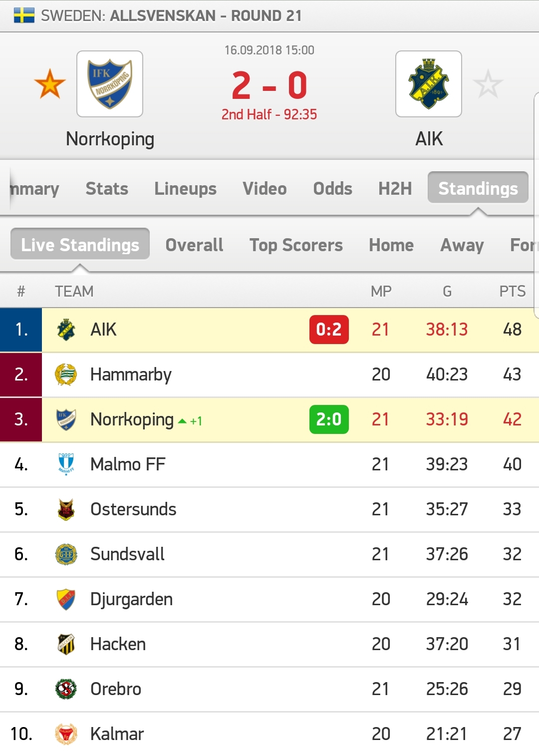539x756 pixels.
Task: Select the Top Scorers sub-tab
Action: tap(296, 245)
